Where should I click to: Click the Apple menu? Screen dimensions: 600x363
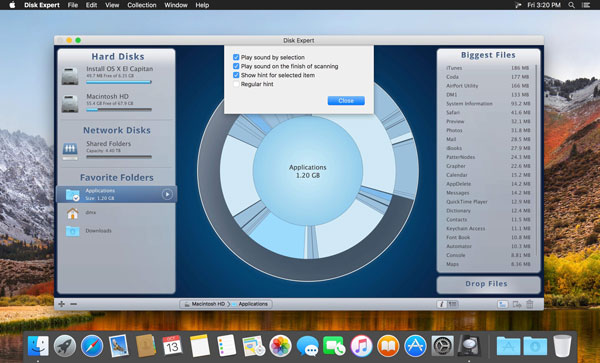[x=12, y=5]
